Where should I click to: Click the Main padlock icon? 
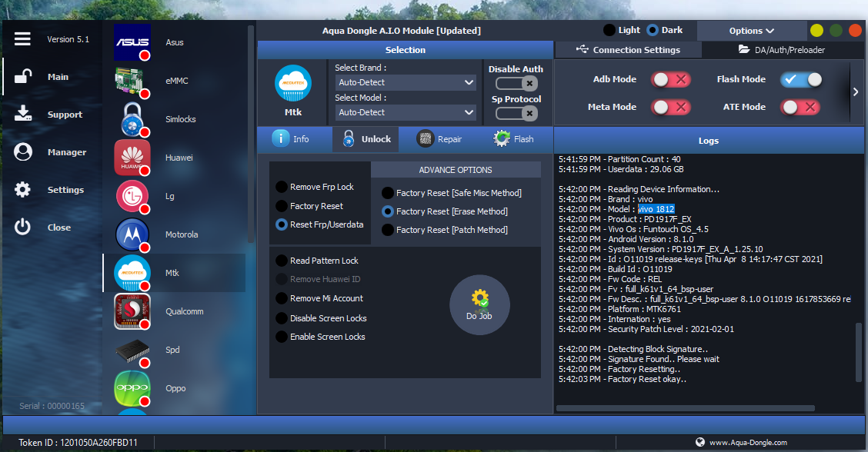coord(22,76)
